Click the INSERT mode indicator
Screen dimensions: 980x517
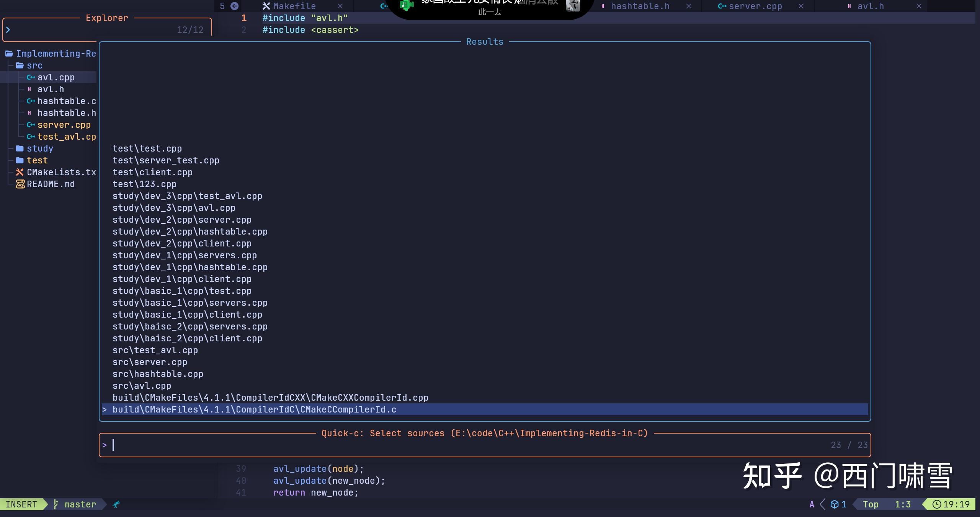click(21, 504)
